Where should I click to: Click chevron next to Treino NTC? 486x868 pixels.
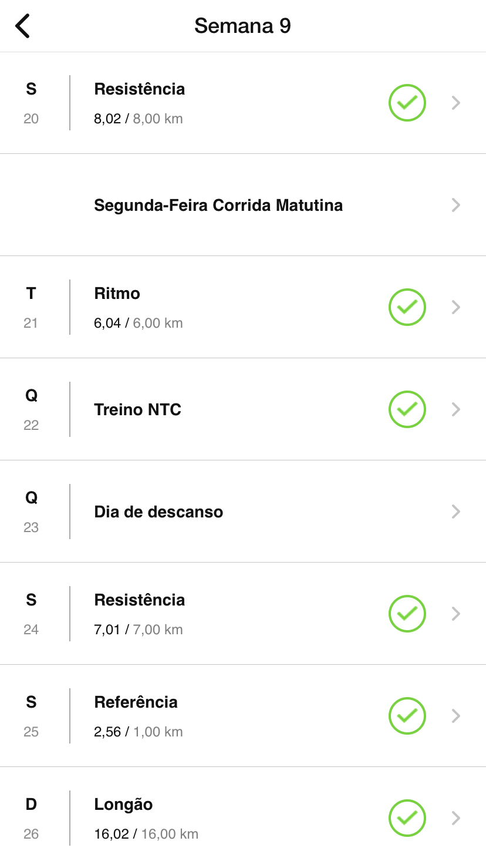click(x=456, y=409)
